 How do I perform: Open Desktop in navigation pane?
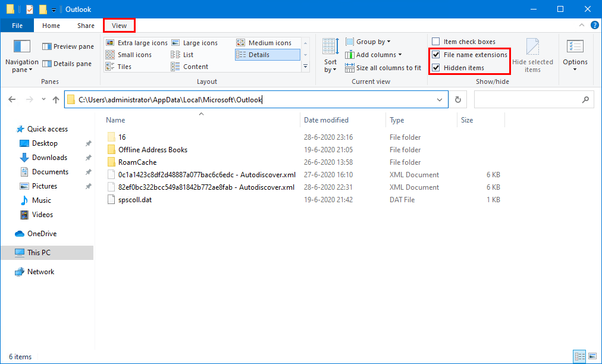click(x=45, y=143)
